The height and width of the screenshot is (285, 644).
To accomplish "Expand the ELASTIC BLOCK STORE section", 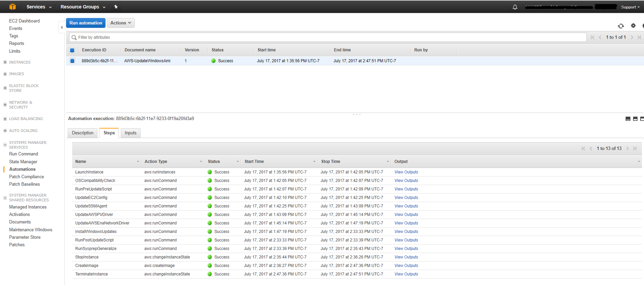I will pos(5,88).
